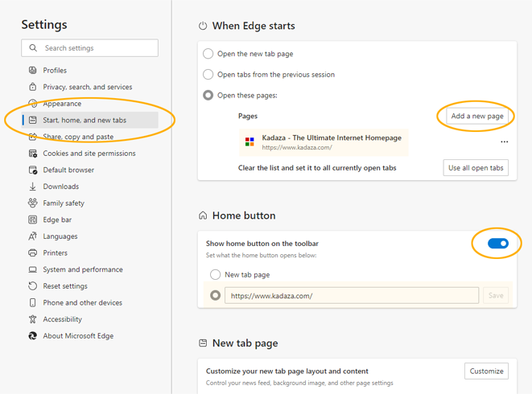Click the search magnifier icon
The width and height of the screenshot is (532, 394).
[33, 47]
